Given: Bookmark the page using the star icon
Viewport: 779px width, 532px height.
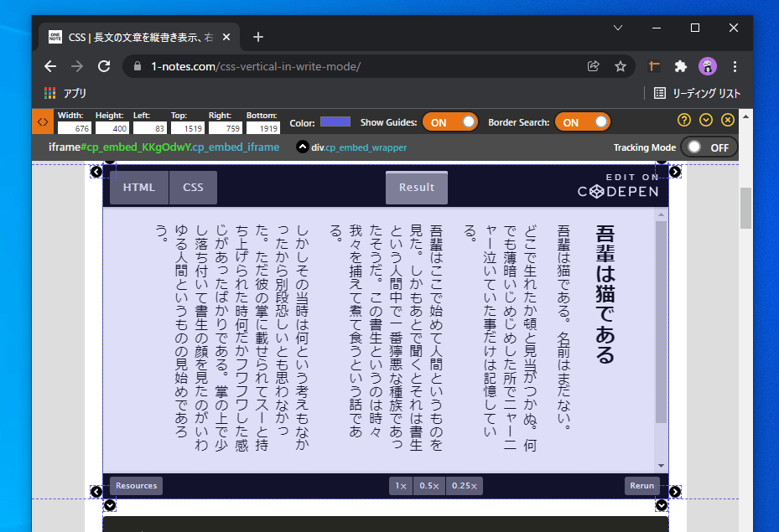Looking at the screenshot, I should point(620,65).
